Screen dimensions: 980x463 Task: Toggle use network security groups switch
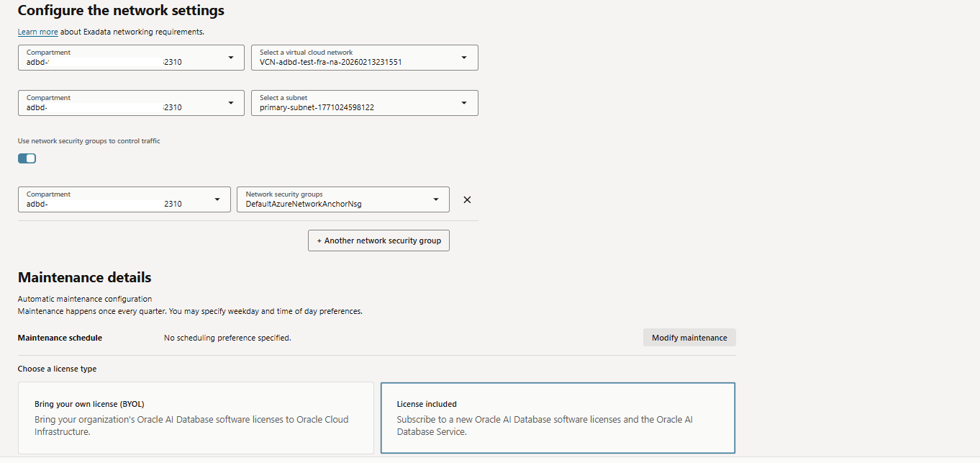27,158
